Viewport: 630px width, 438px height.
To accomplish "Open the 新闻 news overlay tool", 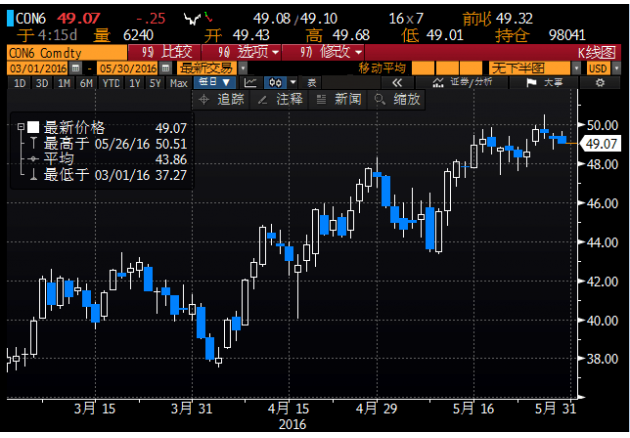I will pos(339,99).
